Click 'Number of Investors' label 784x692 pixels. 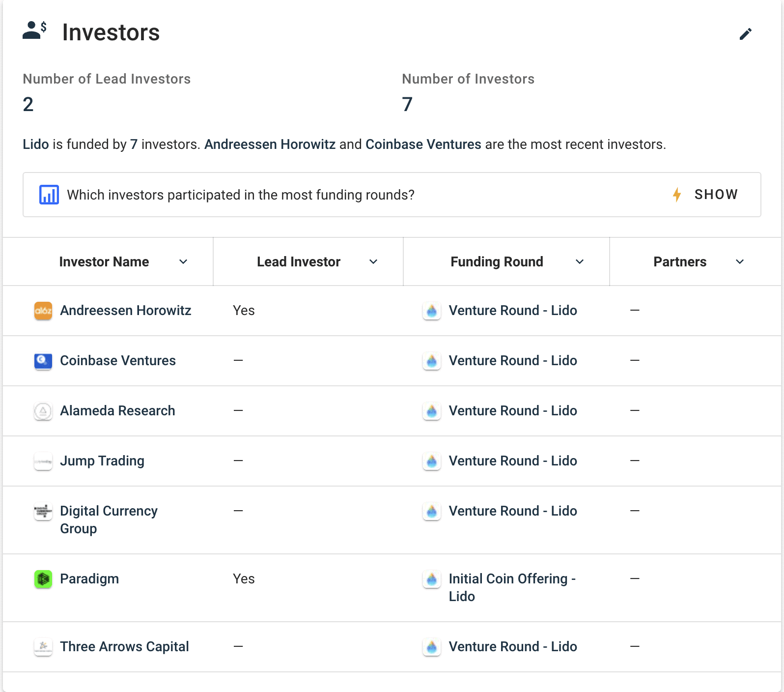coord(468,79)
